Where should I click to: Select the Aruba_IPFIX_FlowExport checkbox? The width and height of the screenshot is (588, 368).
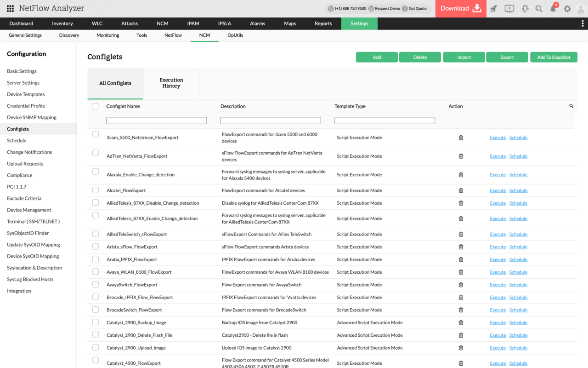[x=96, y=259]
